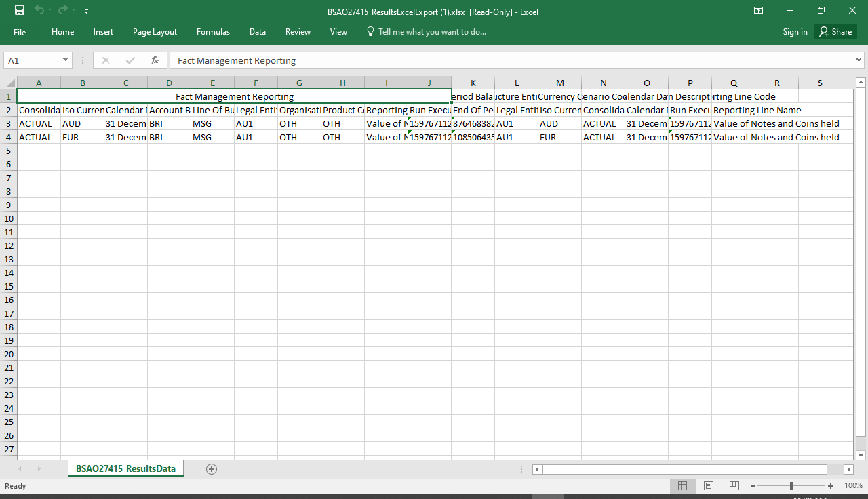Click the Save icon on Quick Access Toolbar

coord(18,10)
